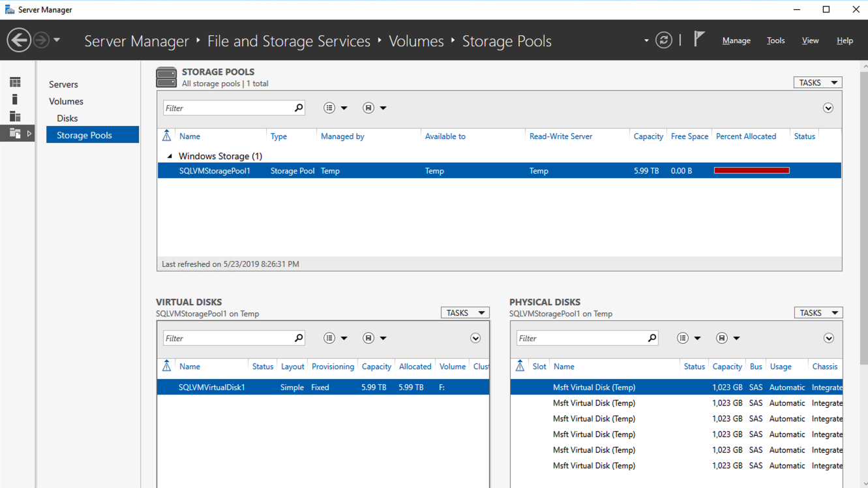Viewport: 868px width, 488px height.
Task: Open Virtual Disks TASKS dropdown
Action: (x=464, y=313)
